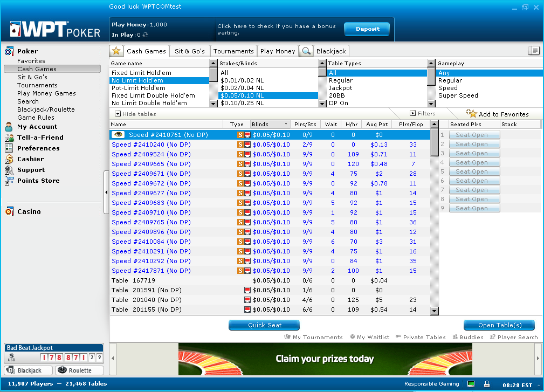Click the eye icon on Speed #2410761

(118, 135)
